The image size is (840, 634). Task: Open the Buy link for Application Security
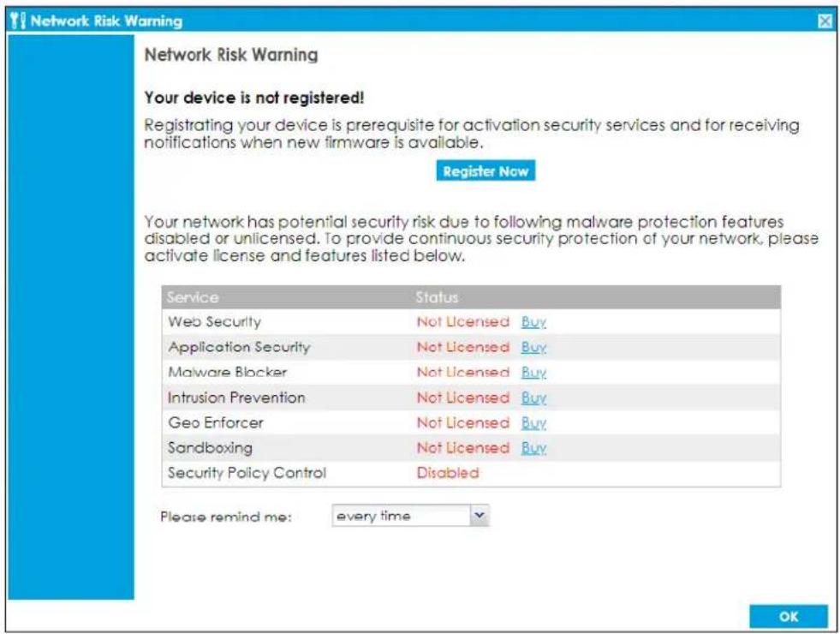[x=533, y=347]
